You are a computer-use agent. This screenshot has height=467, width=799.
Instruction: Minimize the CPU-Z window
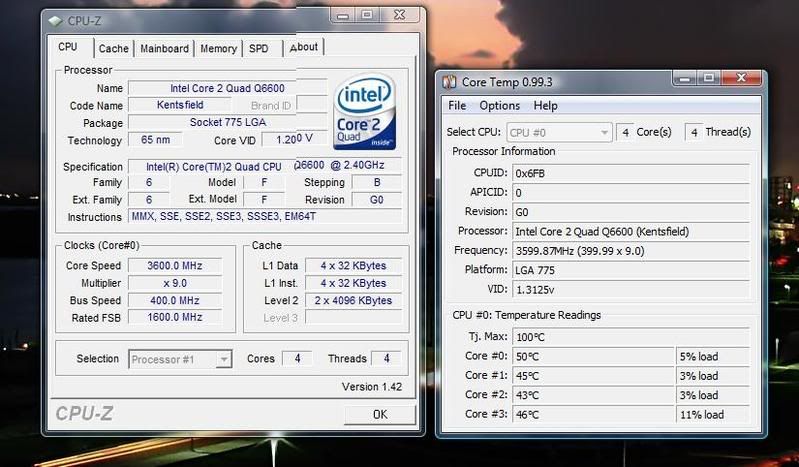click(x=343, y=16)
